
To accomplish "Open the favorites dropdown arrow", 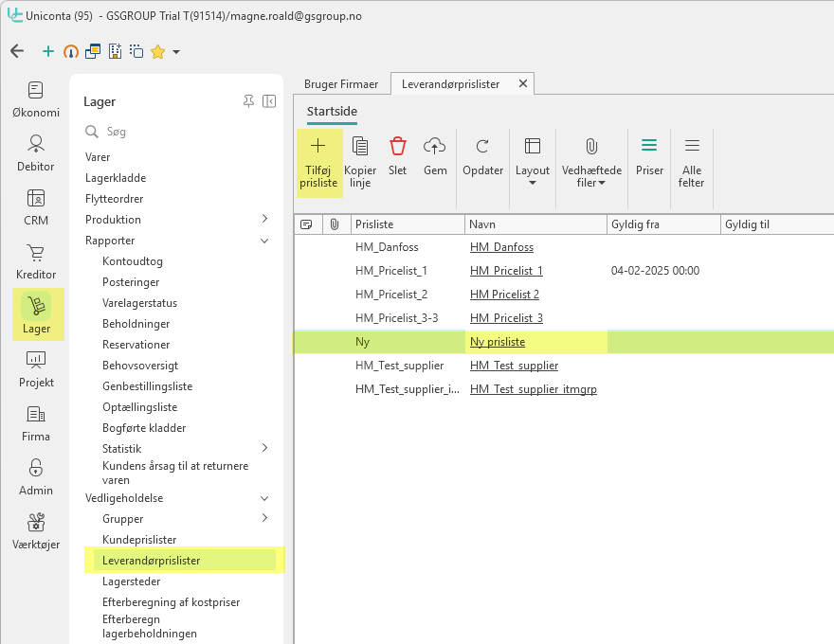I will [x=176, y=52].
